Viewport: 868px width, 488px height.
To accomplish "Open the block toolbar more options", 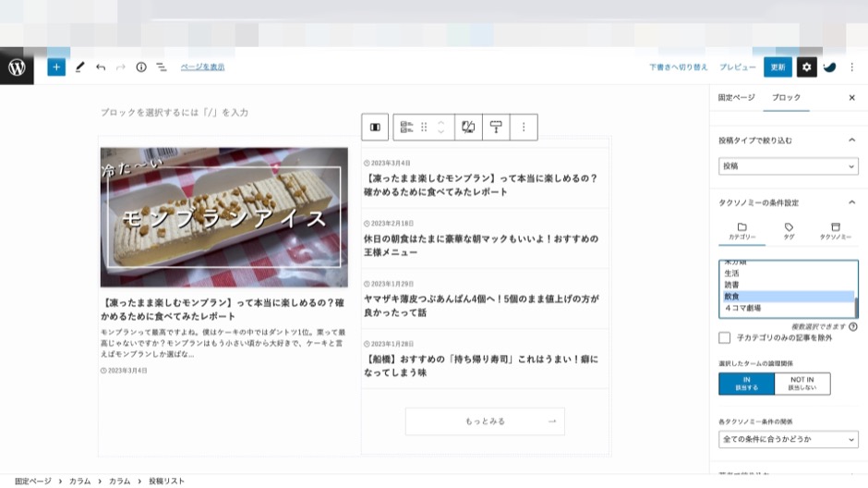I will point(524,127).
